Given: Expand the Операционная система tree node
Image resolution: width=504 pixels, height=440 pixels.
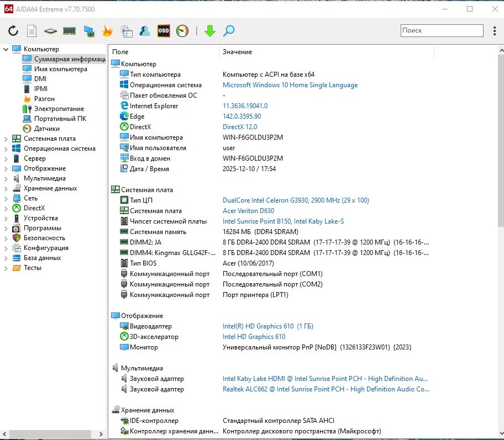Looking at the screenshot, I should (6, 149).
